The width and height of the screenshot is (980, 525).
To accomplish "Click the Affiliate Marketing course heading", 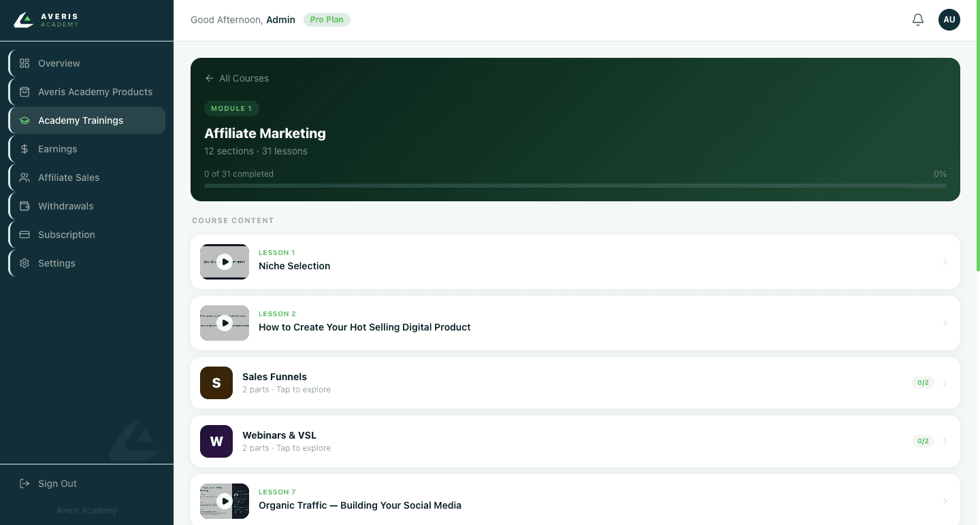I will (x=265, y=133).
